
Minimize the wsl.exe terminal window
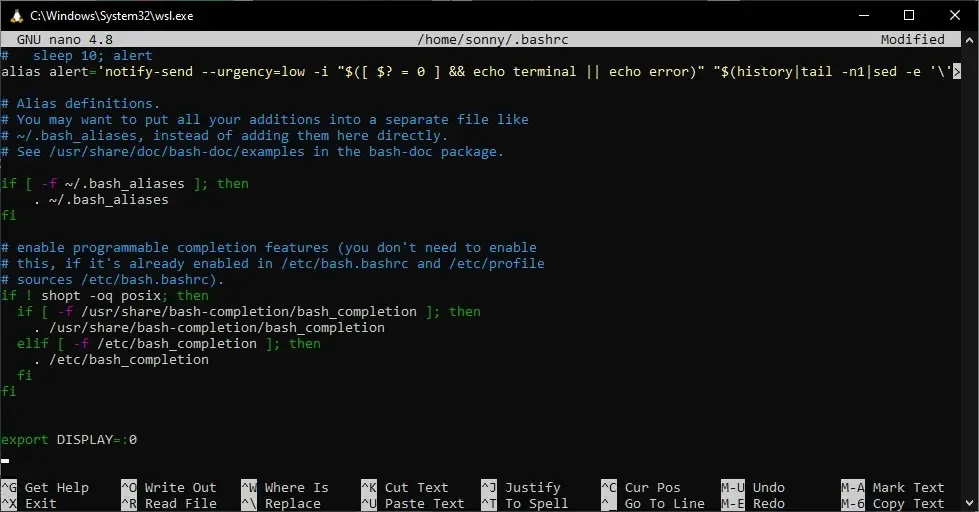coord(863,15)
